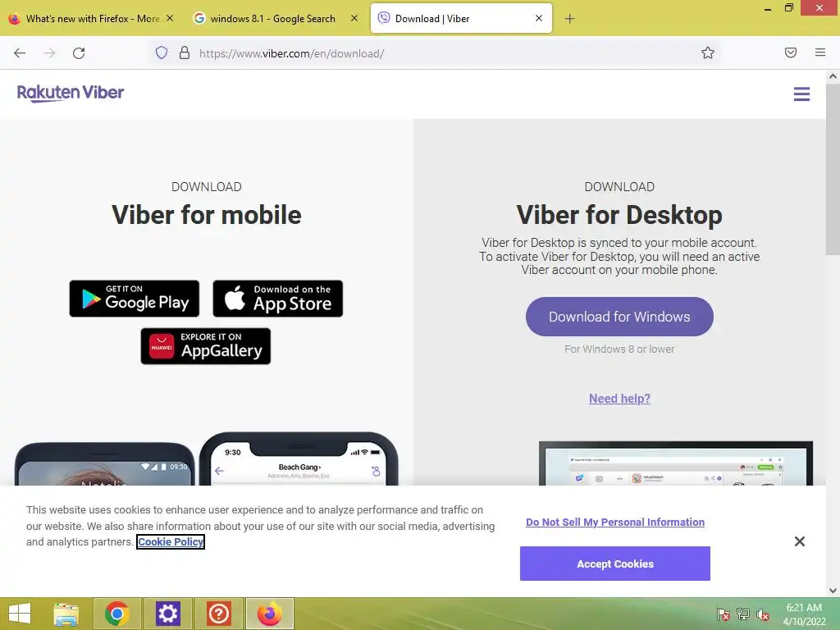Open volume speaker tray icon
The height and width of the screenshot is (630, 840).
click(x=762, y=614)
